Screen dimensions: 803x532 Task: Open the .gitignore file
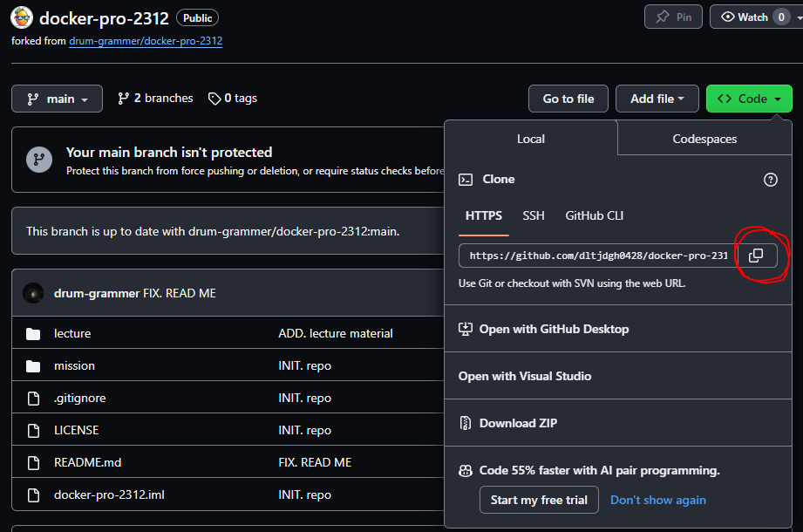pos(80,399)
